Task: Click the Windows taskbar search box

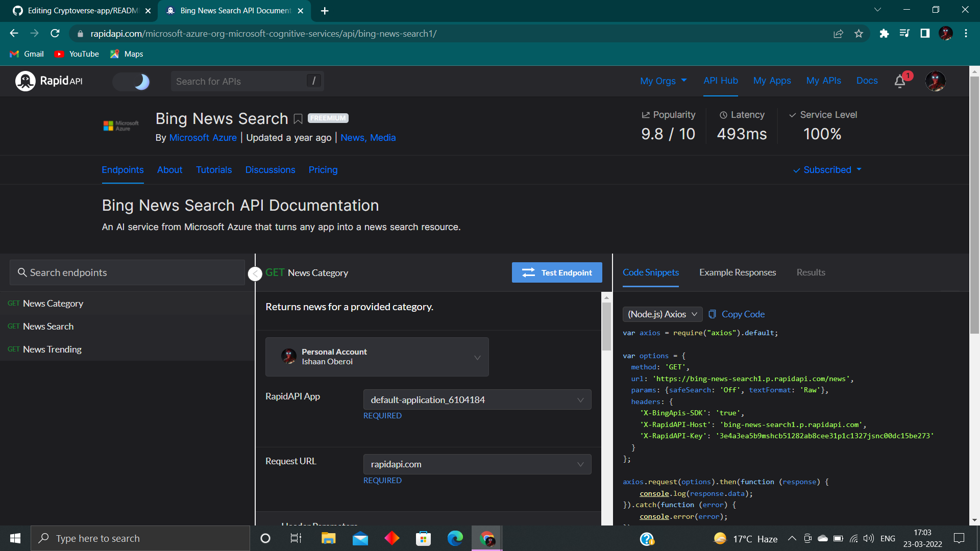Action: point(140,538)
